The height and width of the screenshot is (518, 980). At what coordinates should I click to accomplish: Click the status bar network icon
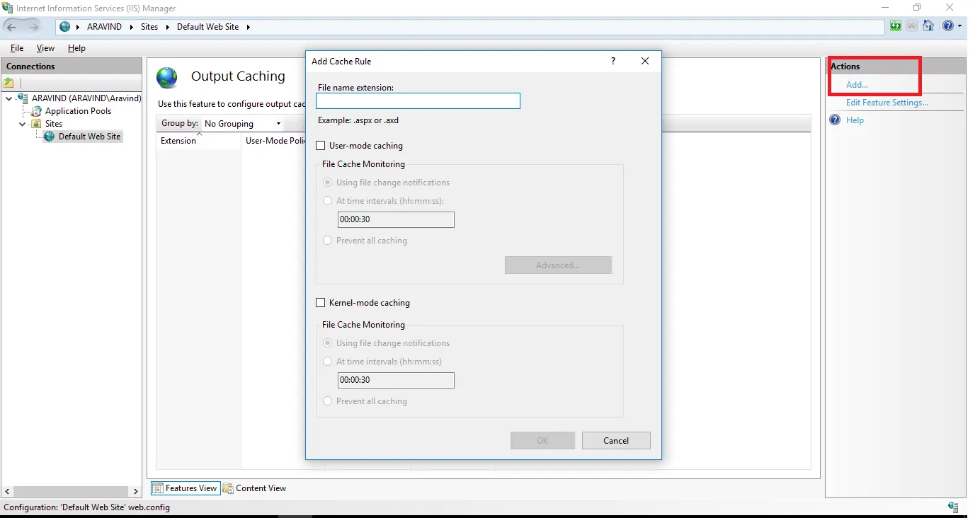953,507
